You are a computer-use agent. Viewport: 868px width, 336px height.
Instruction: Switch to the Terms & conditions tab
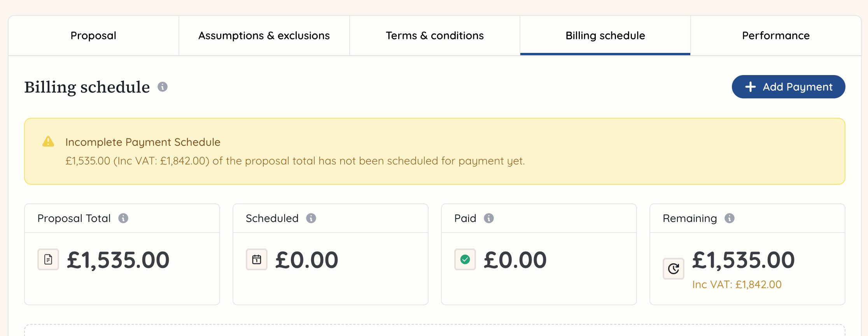434,35
